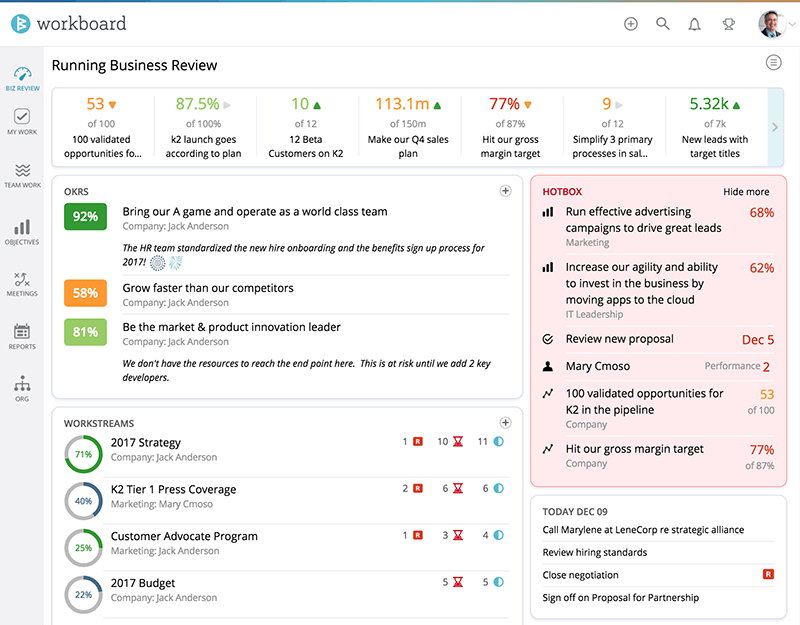Image resolution: width=800 pixels, height=625 pixels.
Task: Open k2 launch goes according to plan card
Action: 204,128
